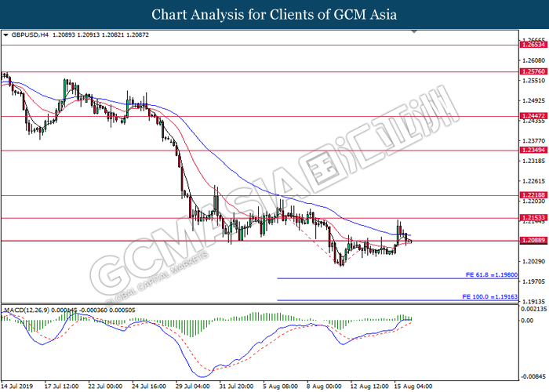
Task: Select the 1.24472 resistance level label
Action: (533, 116)
